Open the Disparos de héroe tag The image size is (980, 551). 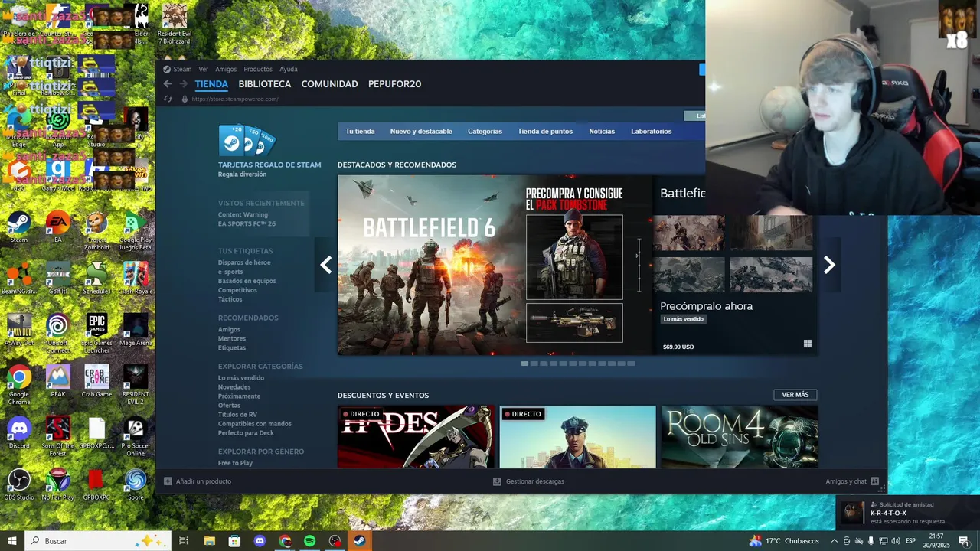click(x=244, y=262)
